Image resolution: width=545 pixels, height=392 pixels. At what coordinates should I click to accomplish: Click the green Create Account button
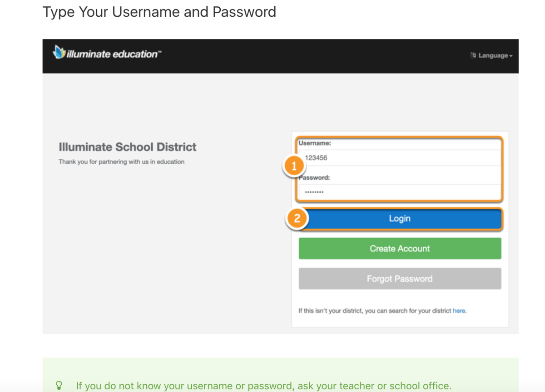pyautogui.click(x=400, y=249)
